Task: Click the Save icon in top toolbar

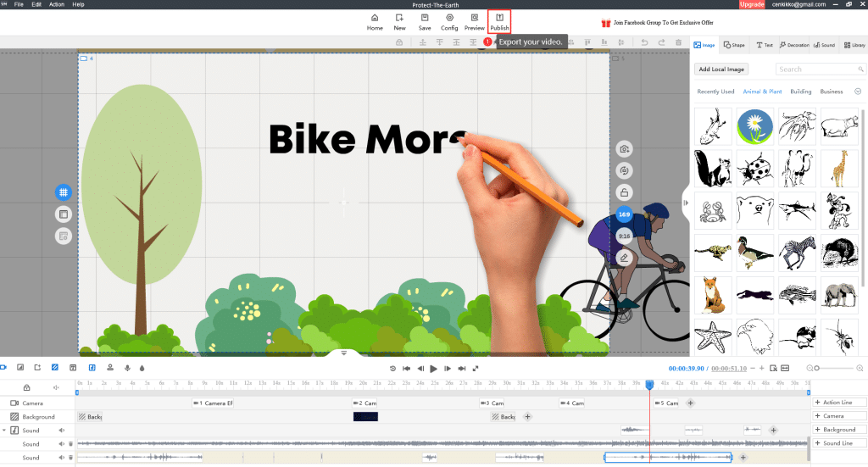Action: click(425, 21)
